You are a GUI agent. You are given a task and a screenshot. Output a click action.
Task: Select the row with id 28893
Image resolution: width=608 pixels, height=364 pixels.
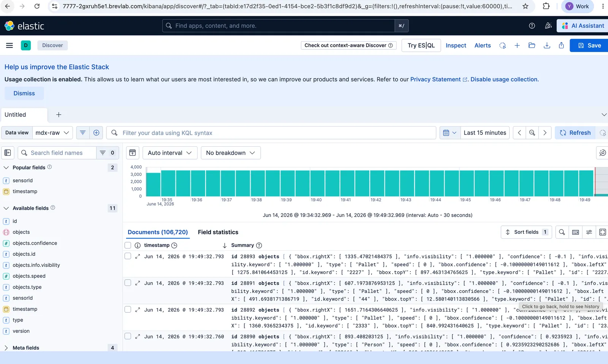(x=128, y=256)
